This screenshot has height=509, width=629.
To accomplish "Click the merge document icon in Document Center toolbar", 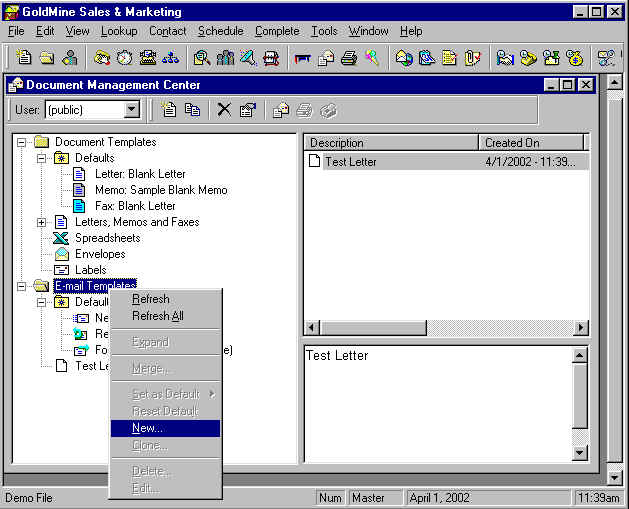I will 280,110.
